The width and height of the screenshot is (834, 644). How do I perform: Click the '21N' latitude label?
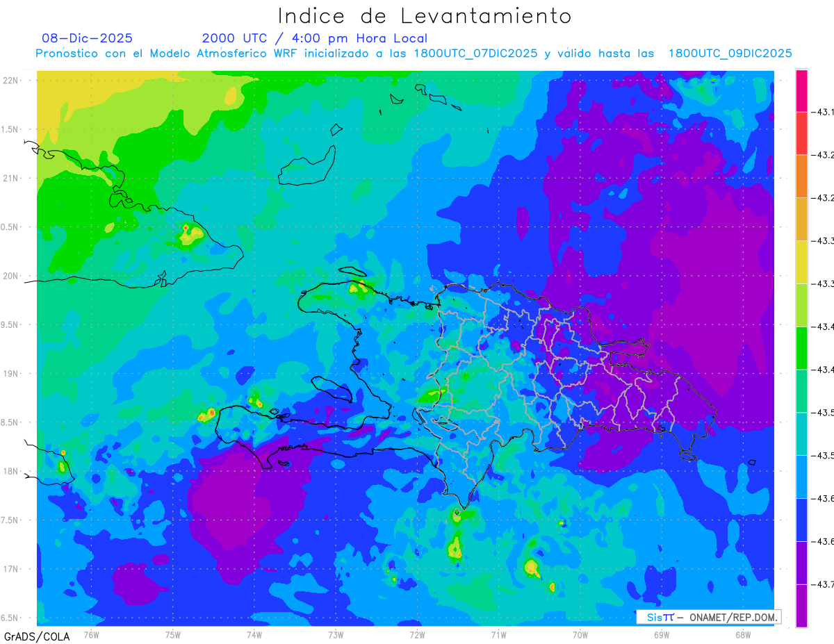(12, 178)
